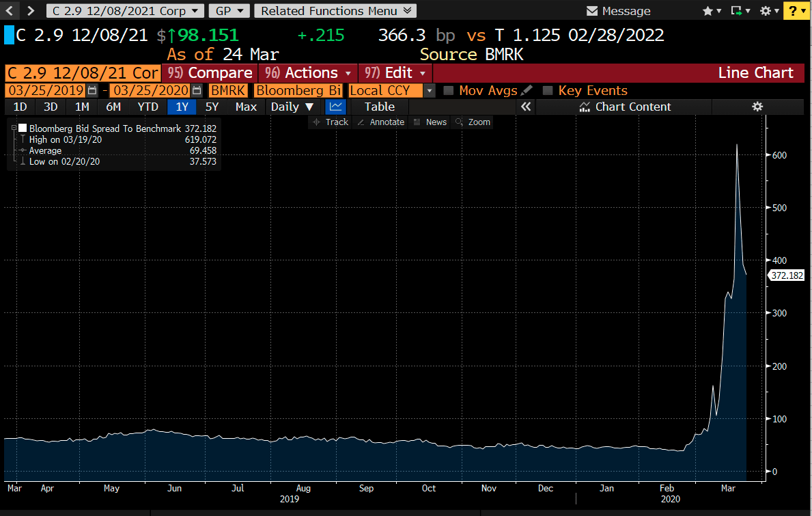Select the 5Y time range tab
The image size is (812, 516).
point(212,107)
